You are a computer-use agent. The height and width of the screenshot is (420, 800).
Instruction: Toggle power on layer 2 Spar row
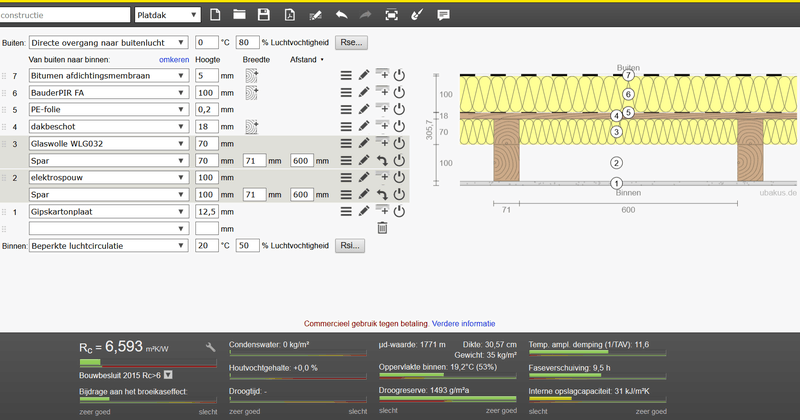399,194
